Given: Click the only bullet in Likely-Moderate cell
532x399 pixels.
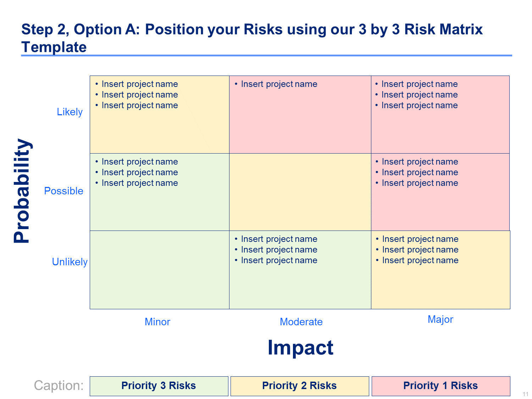Looking at the screenshot, I should tap(279, 84).
